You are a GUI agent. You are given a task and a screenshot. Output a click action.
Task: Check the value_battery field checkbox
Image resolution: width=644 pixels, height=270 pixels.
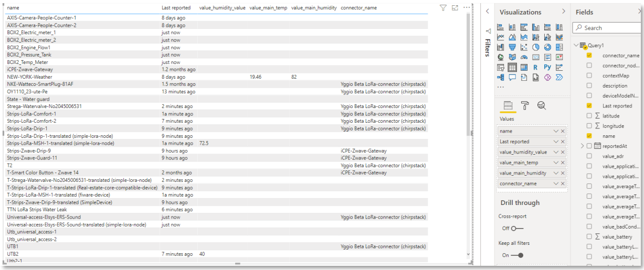click(589, 236)
